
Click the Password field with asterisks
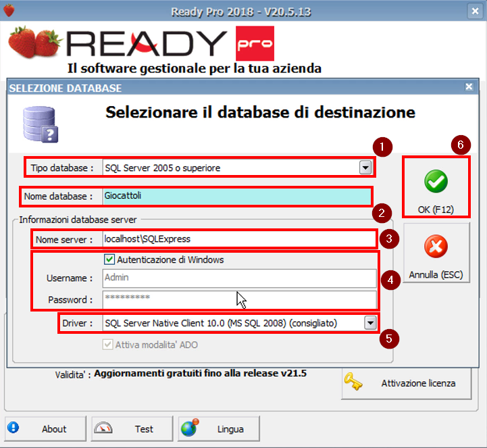point(240,300)
